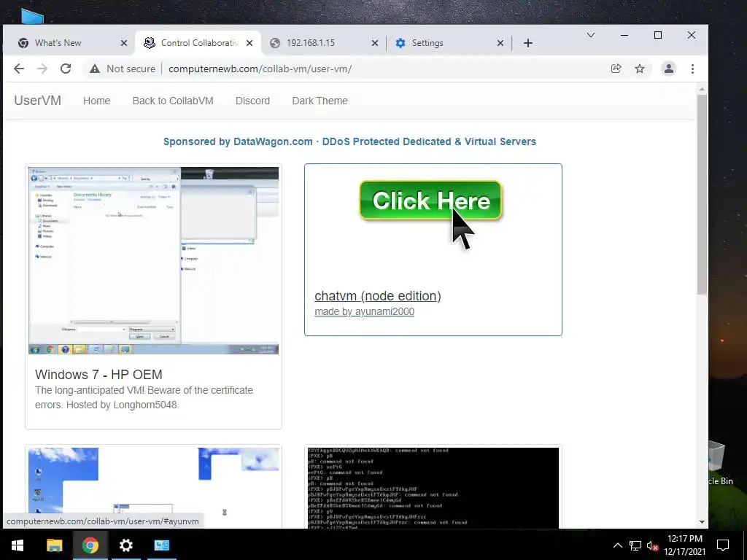Close the Settings tab

pos(500,43)
